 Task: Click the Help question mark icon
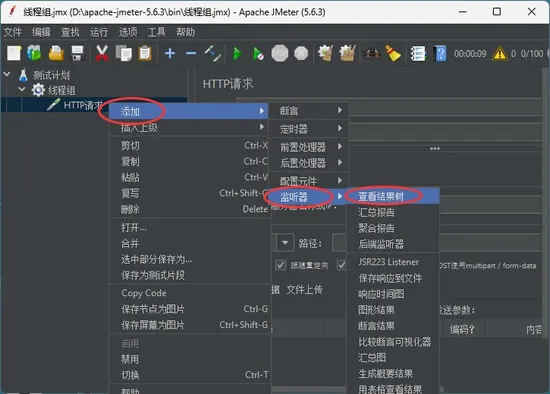click(x=440, y=54)
